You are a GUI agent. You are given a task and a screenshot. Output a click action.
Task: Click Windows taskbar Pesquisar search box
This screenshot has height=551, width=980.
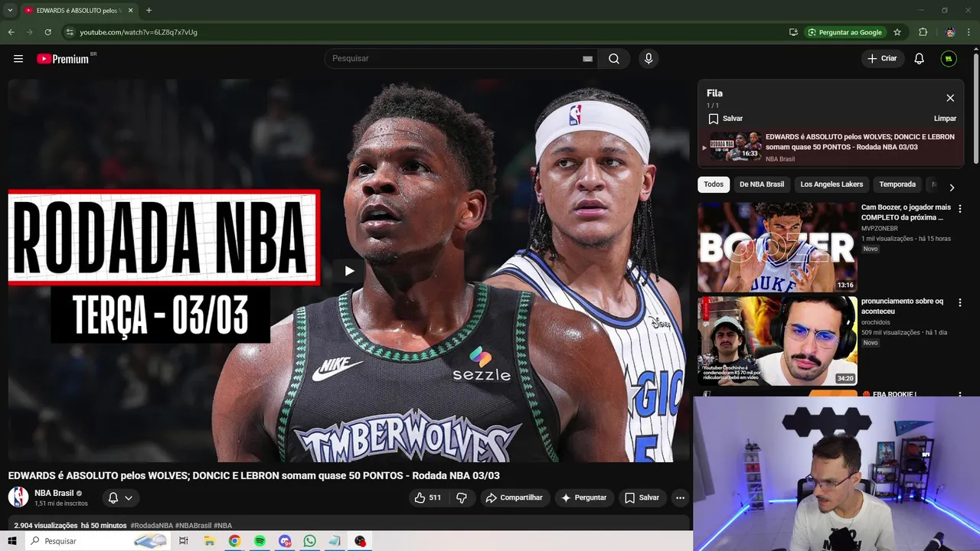[x=98, y=541]
